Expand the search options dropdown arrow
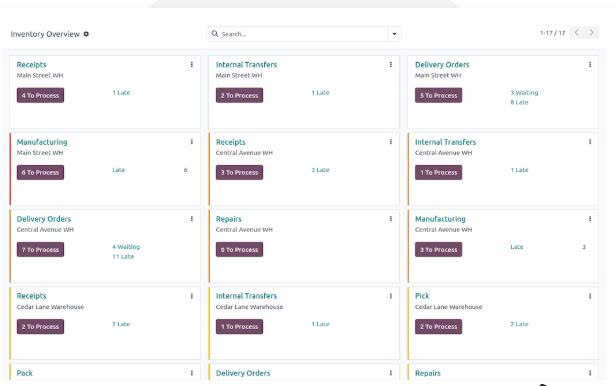This screenshot has height=386, width=616. click(394, 34)
